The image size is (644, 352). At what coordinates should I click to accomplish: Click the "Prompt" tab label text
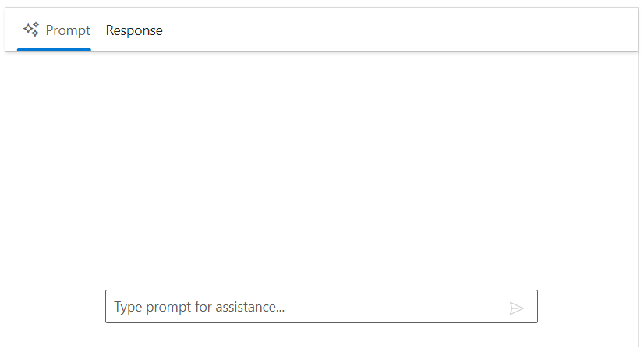(x=68, y=30)
